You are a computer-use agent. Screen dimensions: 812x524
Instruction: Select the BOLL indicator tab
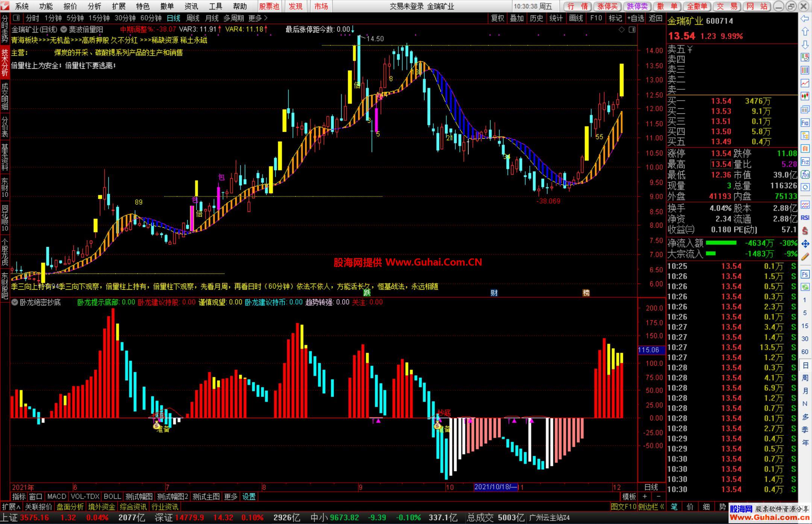click(112, 497)
